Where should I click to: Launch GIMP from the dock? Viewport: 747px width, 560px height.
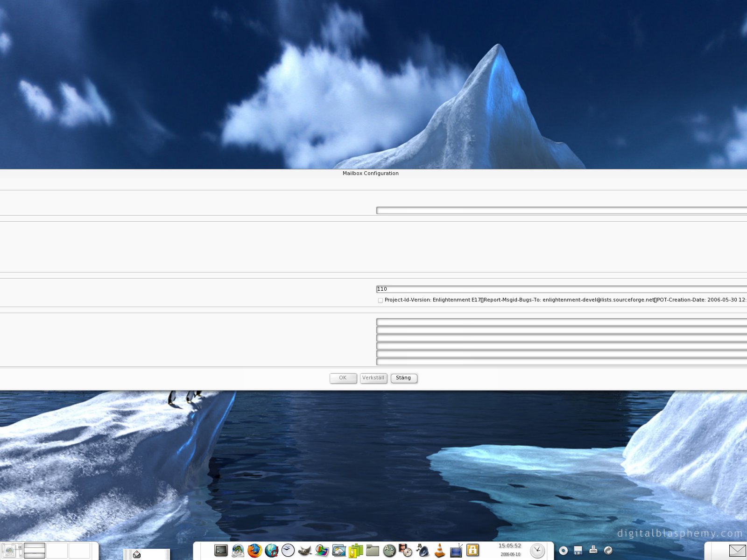tap(305, 551)
